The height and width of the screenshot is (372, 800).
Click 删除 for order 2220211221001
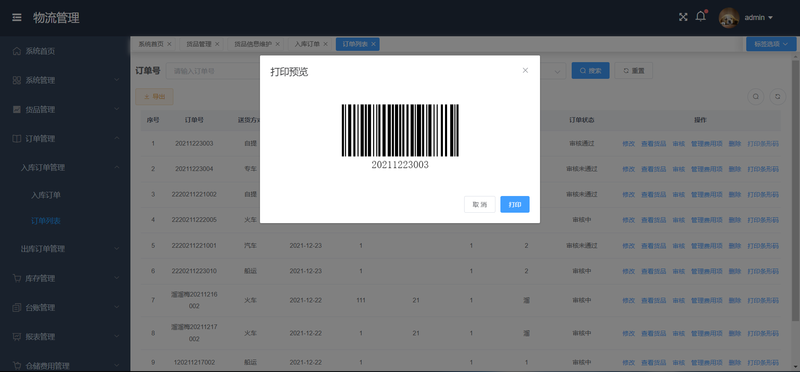[735, 245]
